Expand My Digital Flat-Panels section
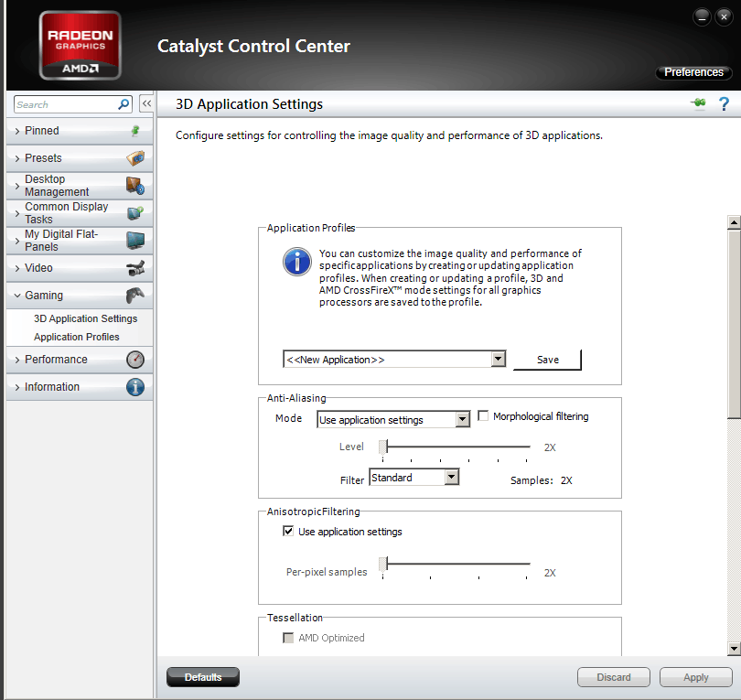Image resolution: width=741 pixels, height=700 pixels. coord(80,241)
